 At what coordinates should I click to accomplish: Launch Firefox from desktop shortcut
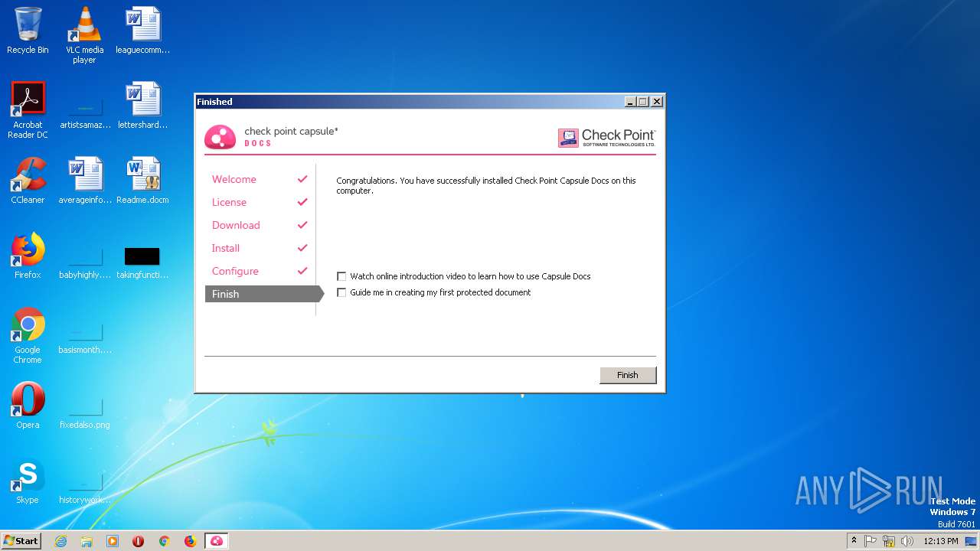tap(28, 256)
